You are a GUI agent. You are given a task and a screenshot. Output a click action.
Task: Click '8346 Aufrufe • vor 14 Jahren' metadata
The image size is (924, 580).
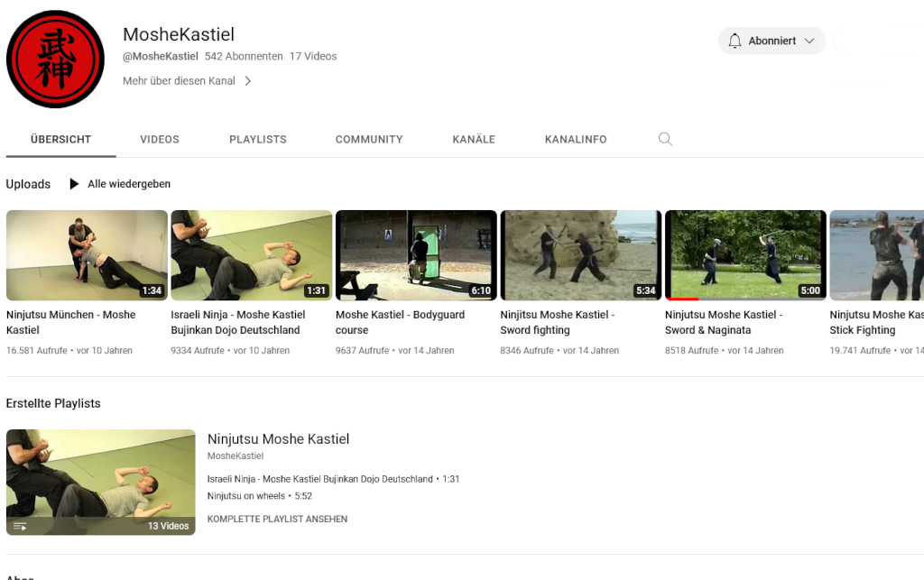[559, 350]
